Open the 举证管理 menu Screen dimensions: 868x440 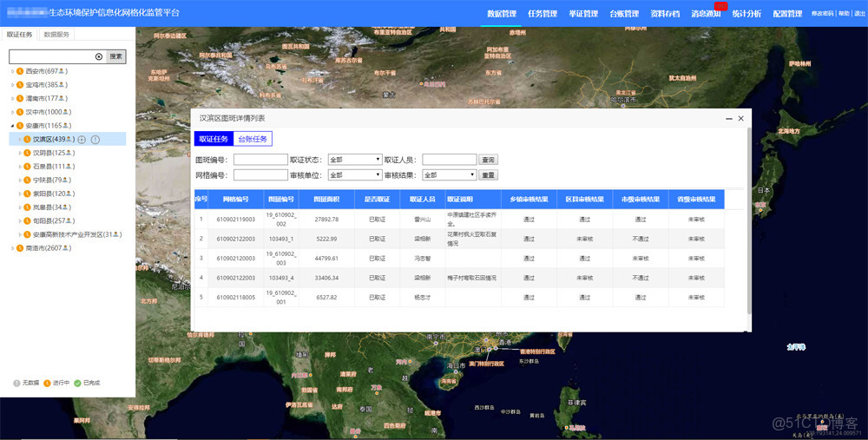[583, 14]
